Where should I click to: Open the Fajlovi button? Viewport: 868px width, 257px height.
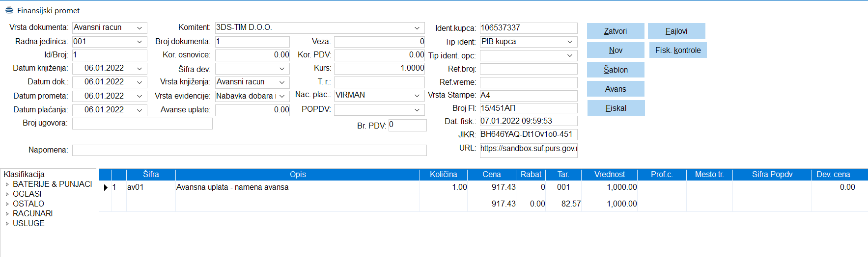click(x=676, y=31)
